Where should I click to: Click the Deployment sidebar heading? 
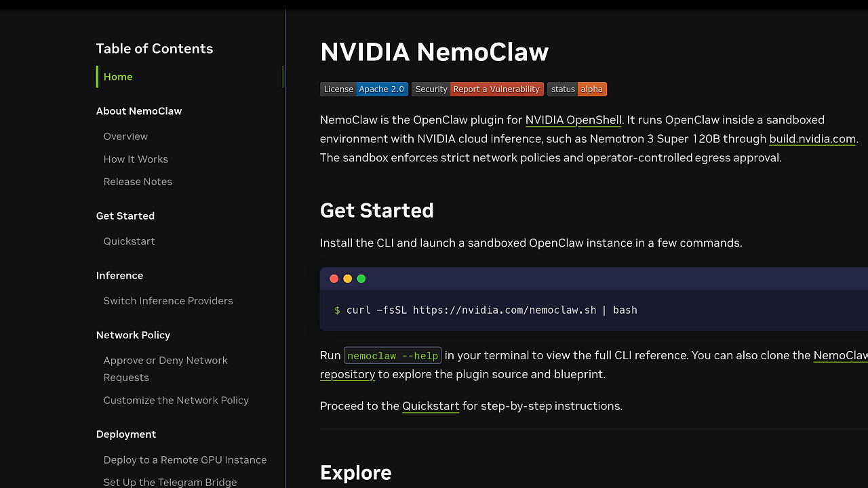[x=126, y=434]
